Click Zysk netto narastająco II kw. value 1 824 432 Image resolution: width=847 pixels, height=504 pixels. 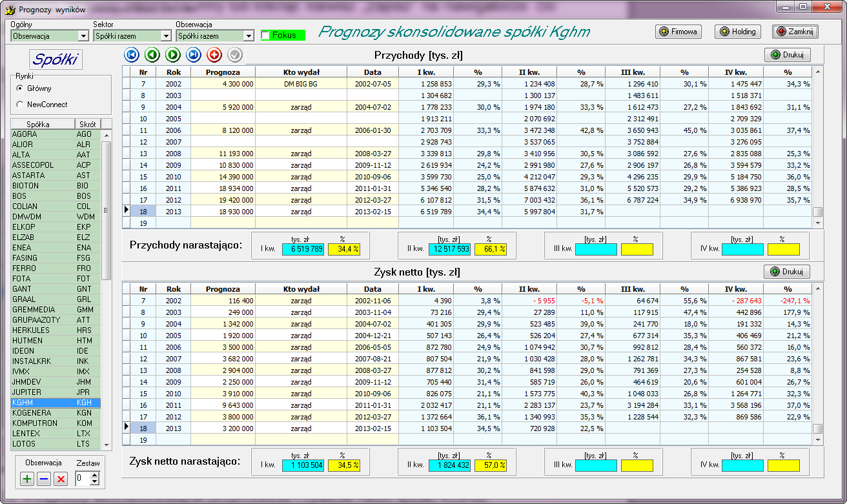click(450, 465)
